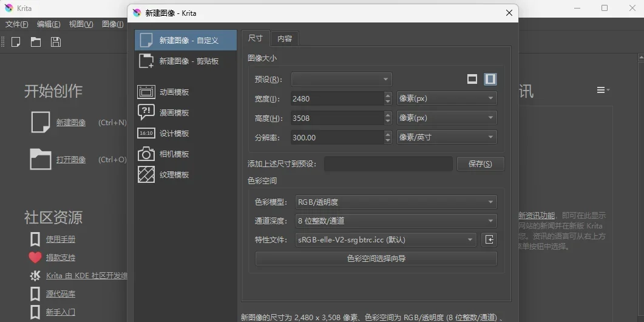The height and width of the screenshot is (322, 644).
Task: Open 相机模板 category
Action: [x=186, y=154]
